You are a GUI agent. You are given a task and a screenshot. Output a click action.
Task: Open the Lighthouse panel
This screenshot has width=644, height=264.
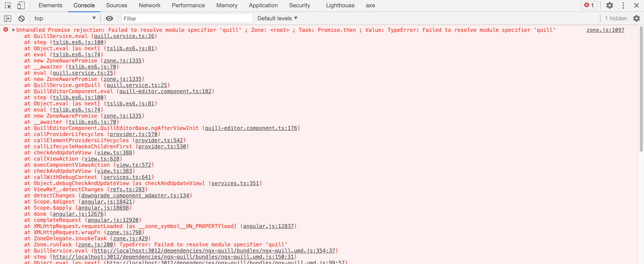[x=340, y=5]
